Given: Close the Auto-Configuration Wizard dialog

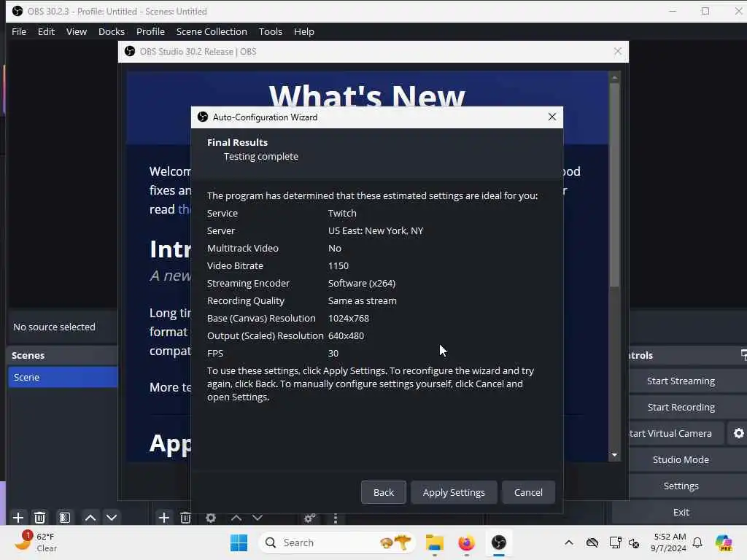Looking at the screenshot, I should coord(552,117).
